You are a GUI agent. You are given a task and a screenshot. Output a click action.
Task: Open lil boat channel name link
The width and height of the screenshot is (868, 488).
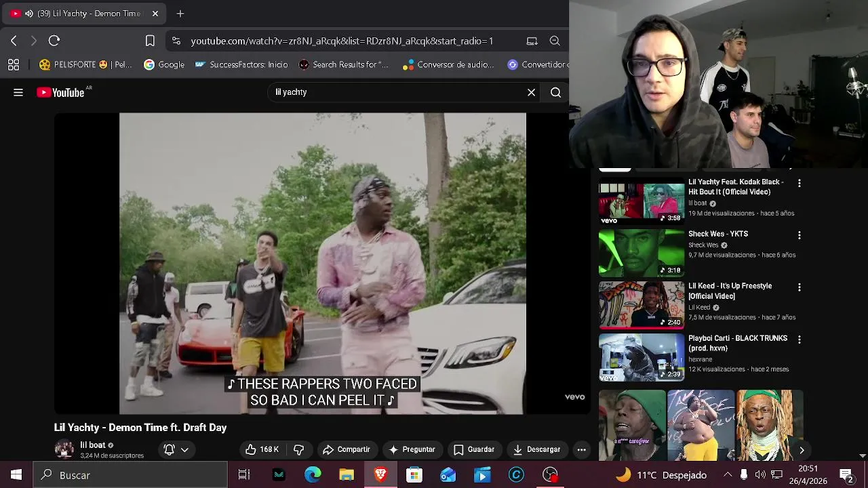[93, 445]
